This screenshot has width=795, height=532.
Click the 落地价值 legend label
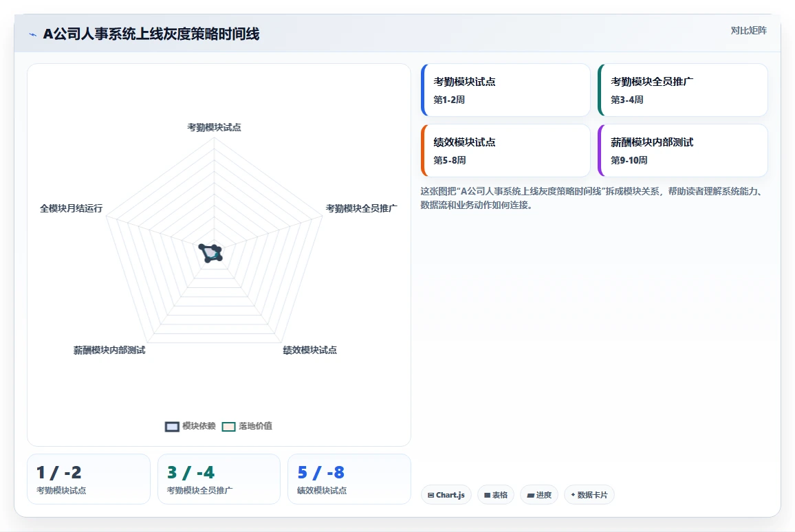click(256, 426)
